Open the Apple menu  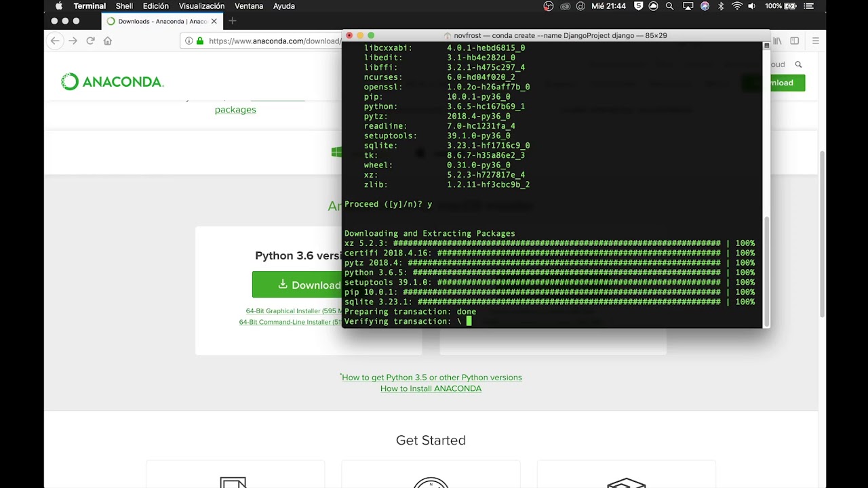click(58, 6)
